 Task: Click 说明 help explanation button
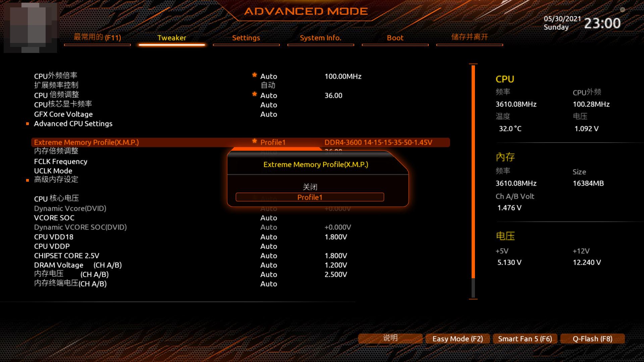point(390,339)
